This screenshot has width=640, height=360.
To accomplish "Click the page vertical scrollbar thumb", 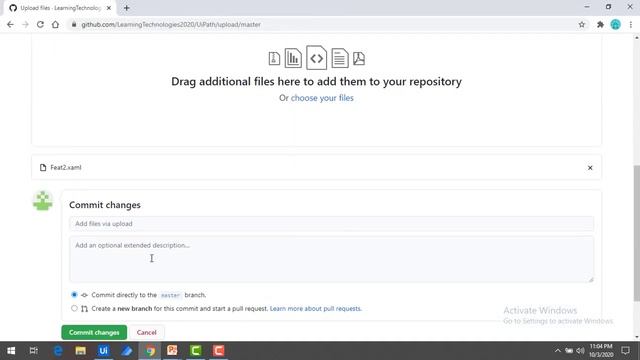I will click(x=636, y=233).
